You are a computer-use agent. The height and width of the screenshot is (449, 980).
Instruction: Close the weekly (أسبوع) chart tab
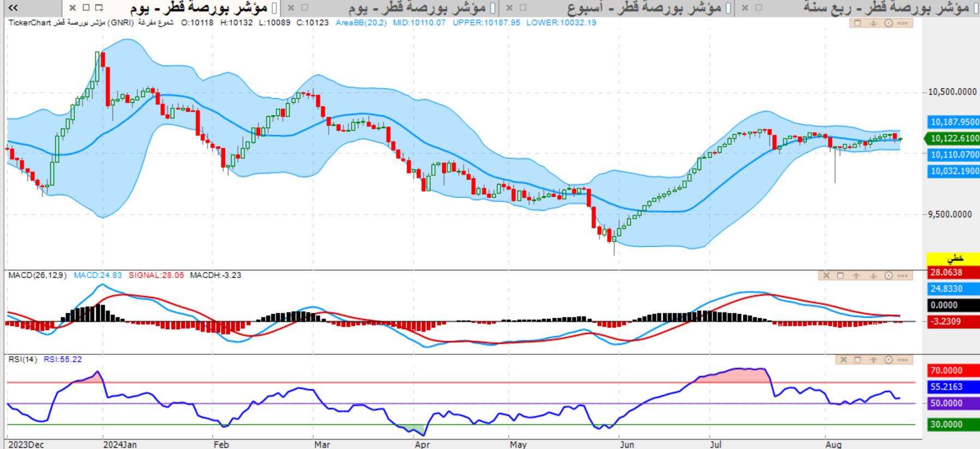coord(509,8)
